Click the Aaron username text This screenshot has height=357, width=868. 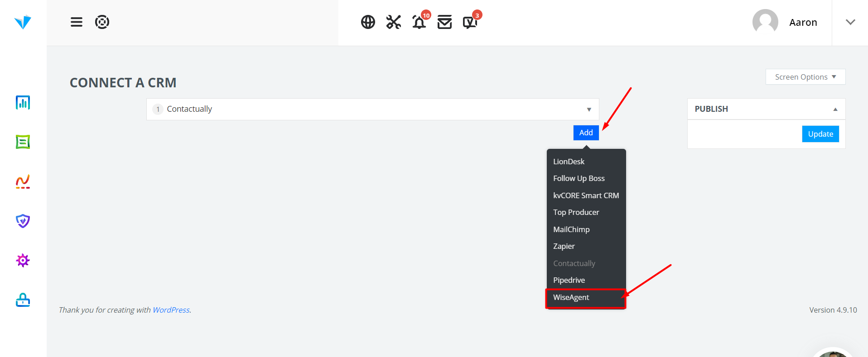[803, 22]
